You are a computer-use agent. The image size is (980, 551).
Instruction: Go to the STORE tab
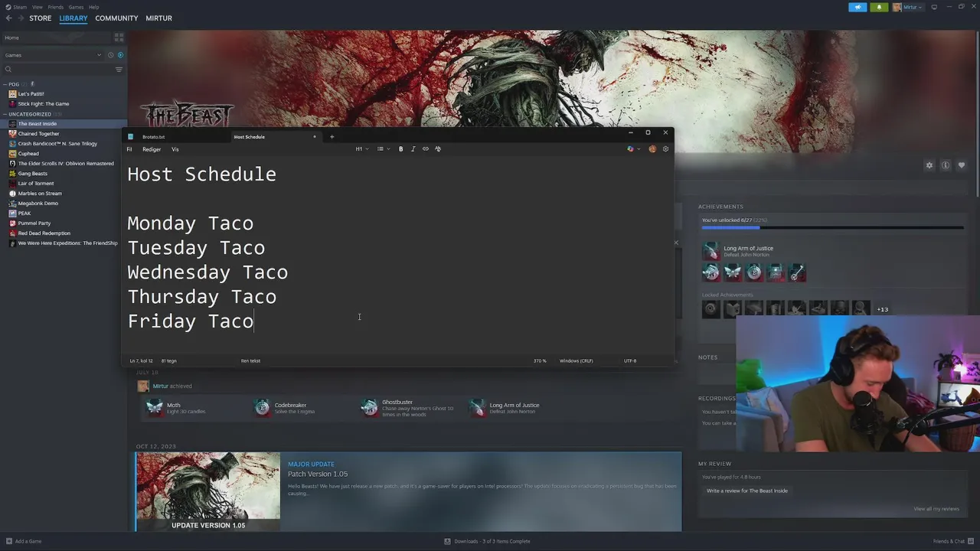tap(41, 18)
